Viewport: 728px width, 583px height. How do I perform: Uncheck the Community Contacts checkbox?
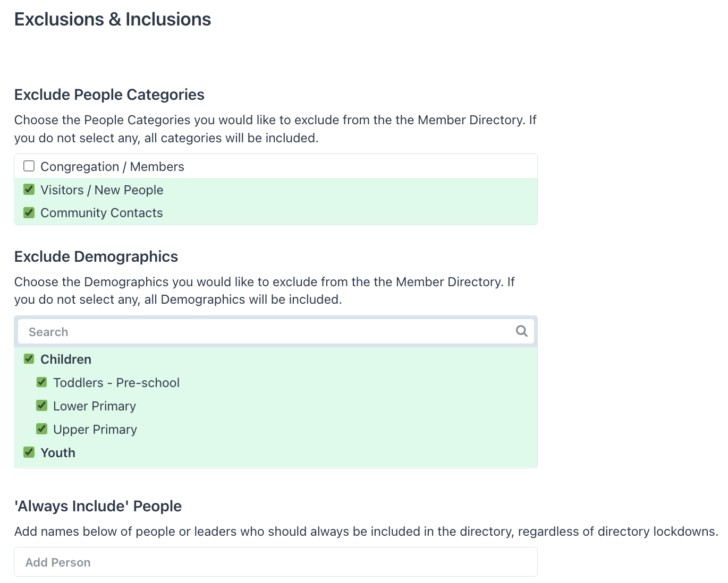click(x=29, y=212)
